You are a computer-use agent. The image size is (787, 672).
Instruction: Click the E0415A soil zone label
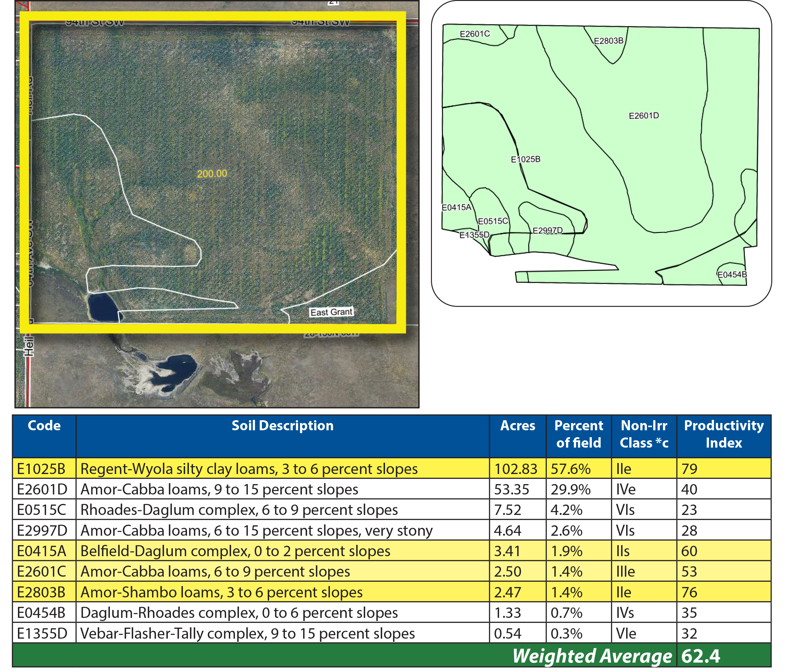tap(456, 207)
